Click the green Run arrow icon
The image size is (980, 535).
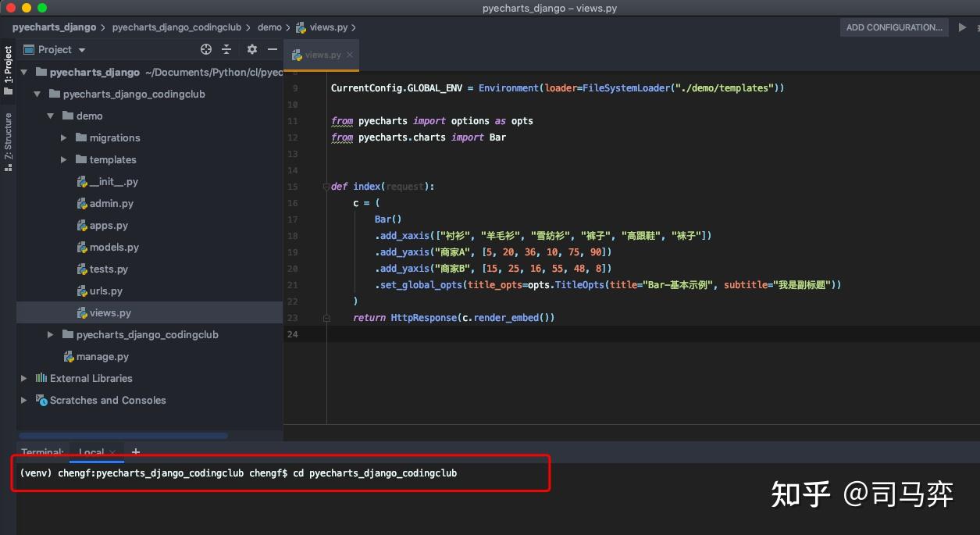[962, 27]
